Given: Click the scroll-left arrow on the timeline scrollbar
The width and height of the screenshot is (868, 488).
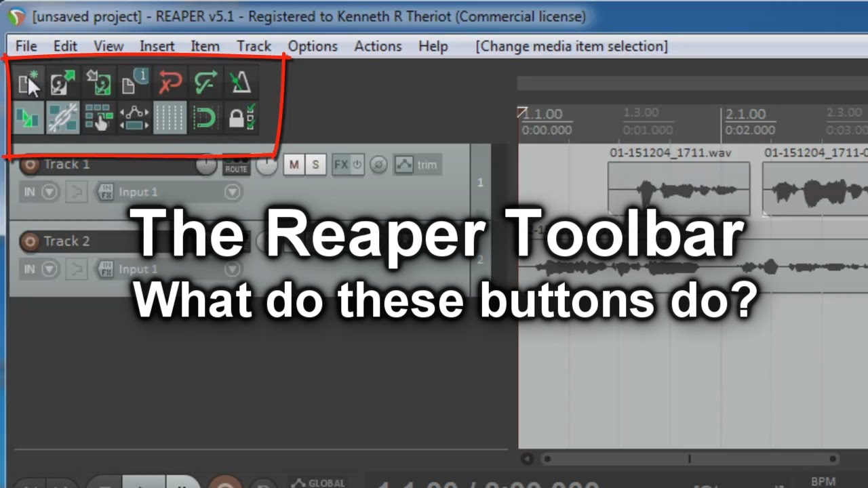Looking at the screenshot, I should 528,459.
